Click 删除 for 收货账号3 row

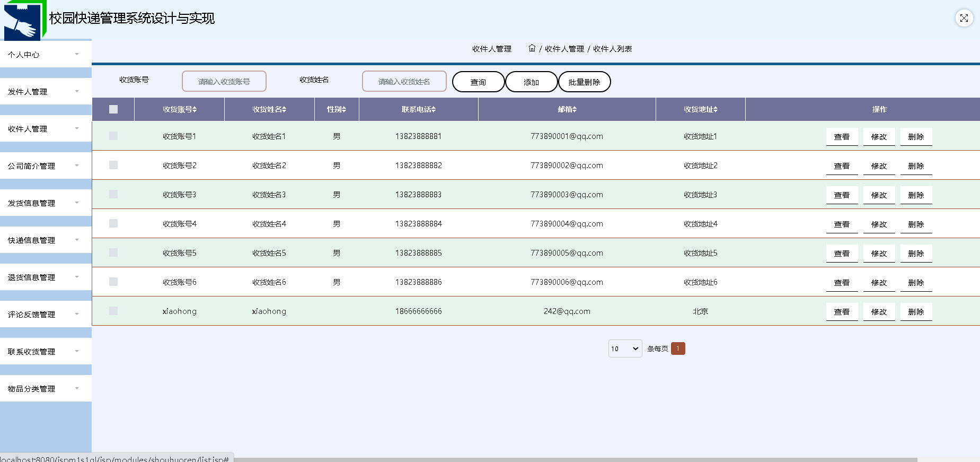916,195
